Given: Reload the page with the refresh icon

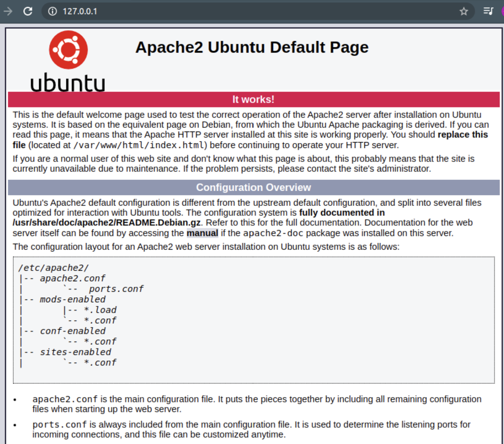Looking at the screenshot, I should click(x=28, y=11).
